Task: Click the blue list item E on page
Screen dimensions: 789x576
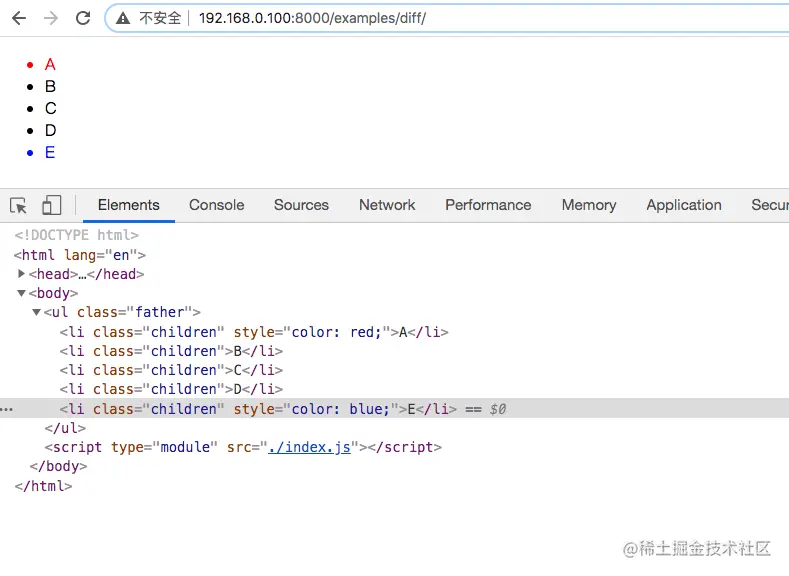Action: pyautogui.click(x=50, y=152)
